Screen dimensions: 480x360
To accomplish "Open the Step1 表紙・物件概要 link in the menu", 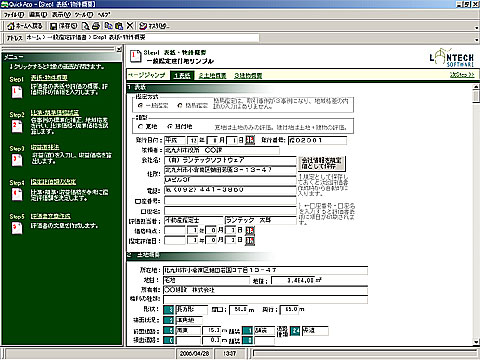I will click(49, 78).
